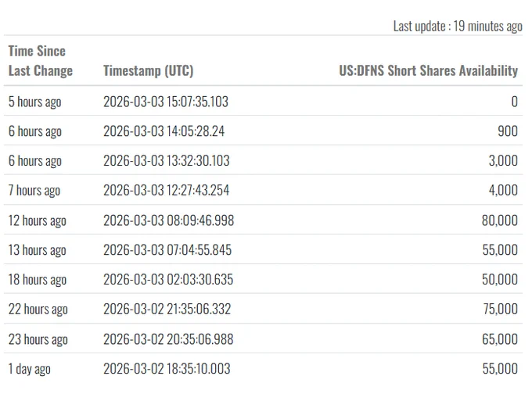Select the 65,000 availability value

(500, 339)
